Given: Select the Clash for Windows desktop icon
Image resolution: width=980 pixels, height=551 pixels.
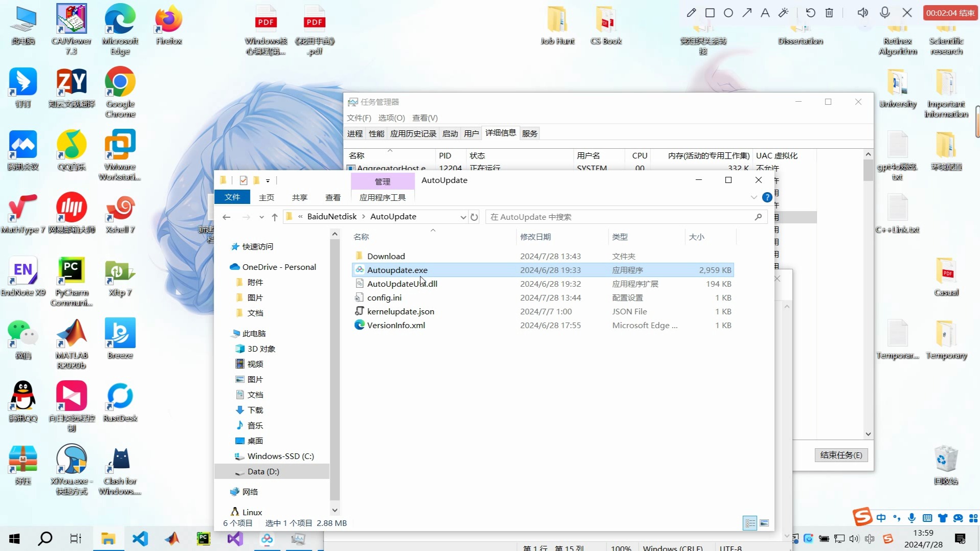Looking at the screenshot, I should pyautogui.click(x=120, y=470).
